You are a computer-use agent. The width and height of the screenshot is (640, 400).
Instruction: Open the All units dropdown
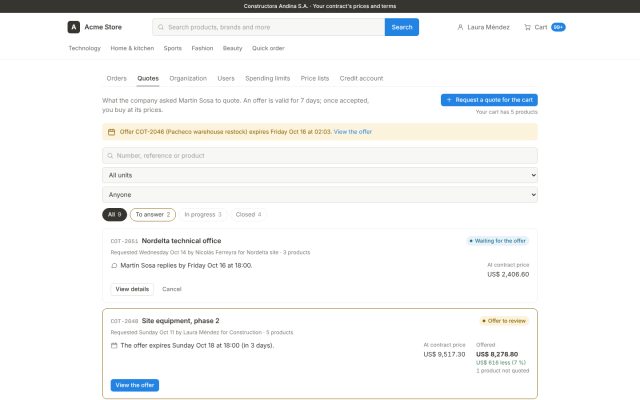click(320, 175)
